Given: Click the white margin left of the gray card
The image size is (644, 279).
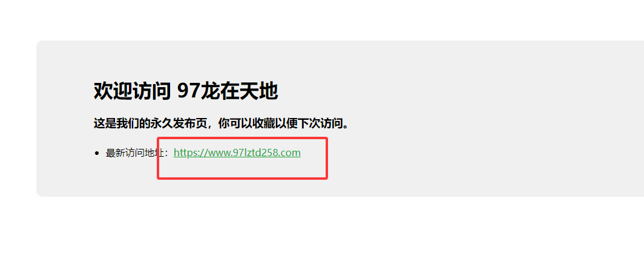Looking at the screenshot, I should (x=18, y=119).
